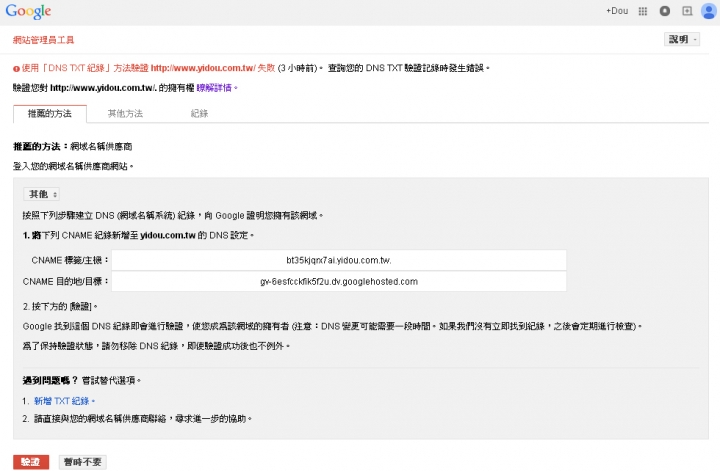
Task: Click the red error warning icon
Action: pyautogui.click(x=16, y=68)
